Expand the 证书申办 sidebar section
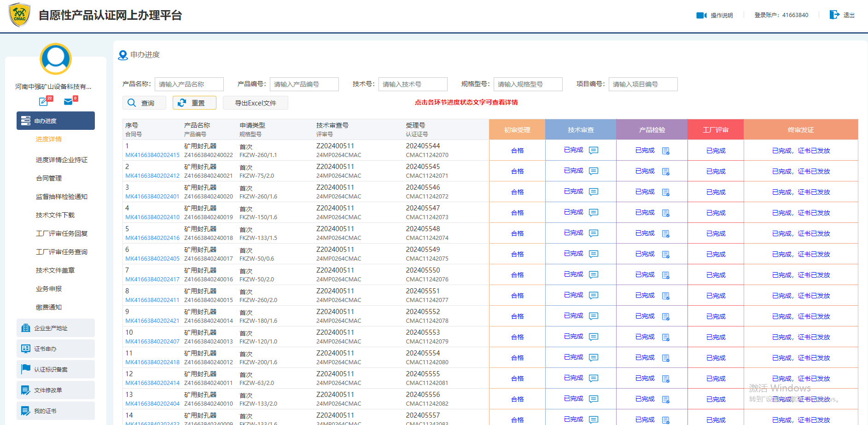The width and height of the screenshot is (868, 425). (x=56, y=349)
